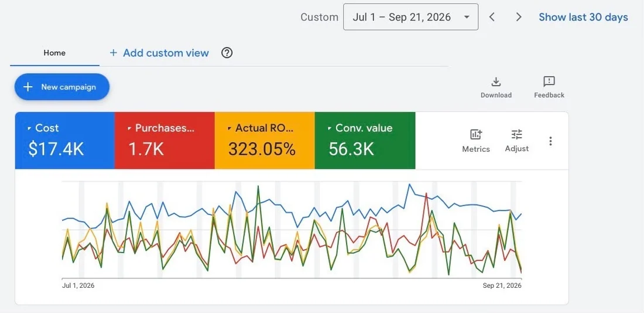
Task: Open the Jul 1 – Sep 21, 2026 date range dropdown
Action: (410, 17)
